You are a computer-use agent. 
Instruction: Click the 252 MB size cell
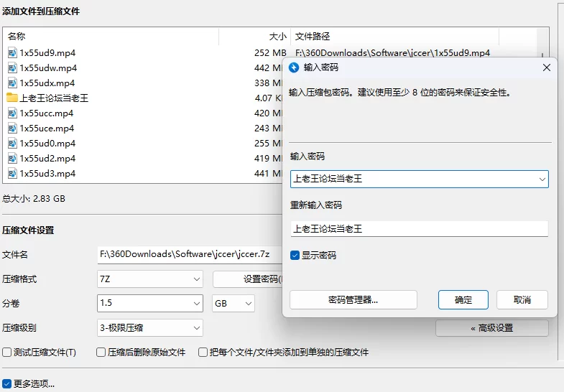click(270, 53)
